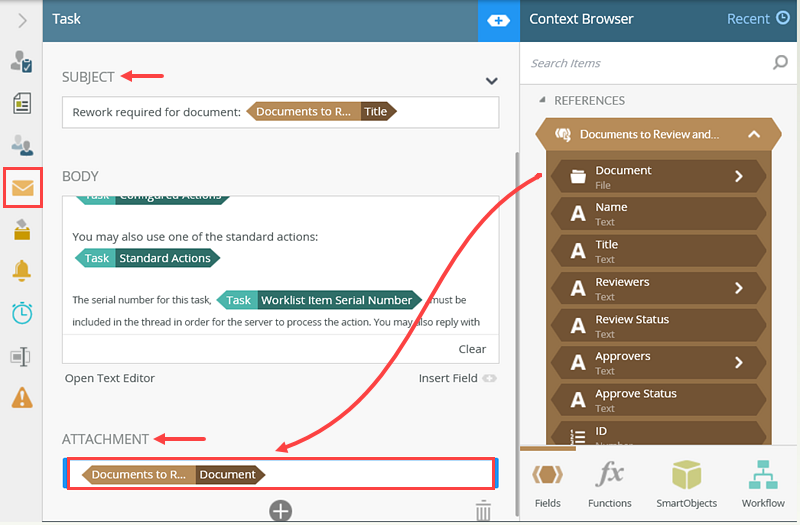Toggle the Context Browser blue plus button
This screenshot has height=525, width=800.
tap(498, 21)
